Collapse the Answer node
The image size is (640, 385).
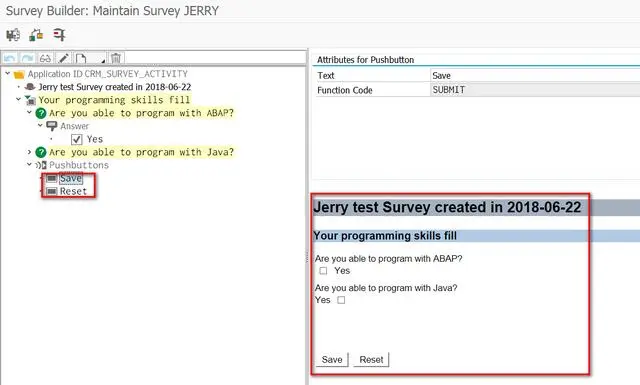[x=40, y=125]
